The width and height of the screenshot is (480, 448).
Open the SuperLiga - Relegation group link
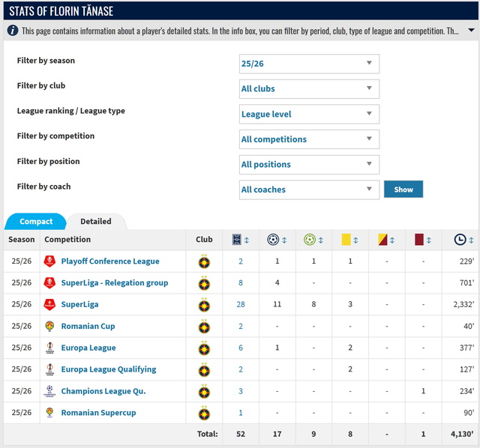click(115, 283)
